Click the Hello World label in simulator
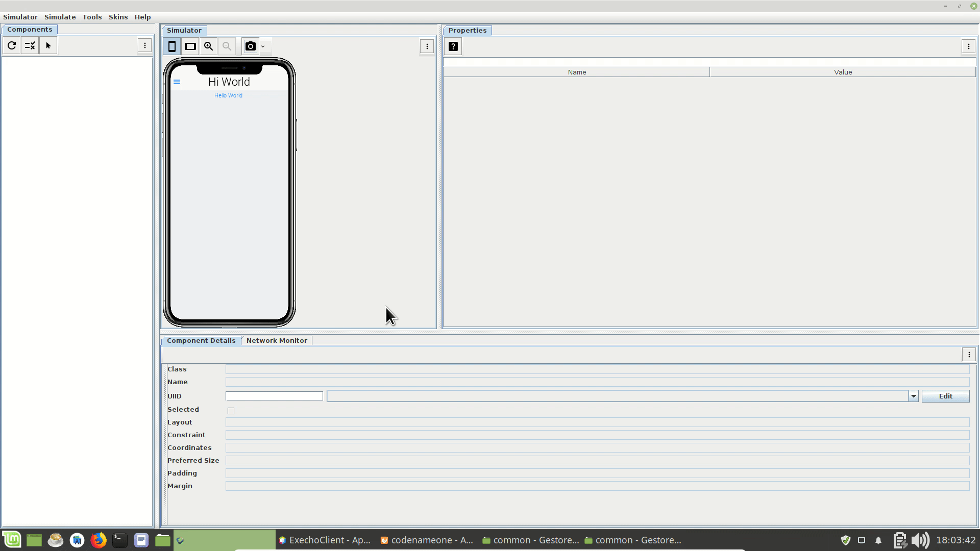This screenshot has width=980, height=551. coord(228,95)
